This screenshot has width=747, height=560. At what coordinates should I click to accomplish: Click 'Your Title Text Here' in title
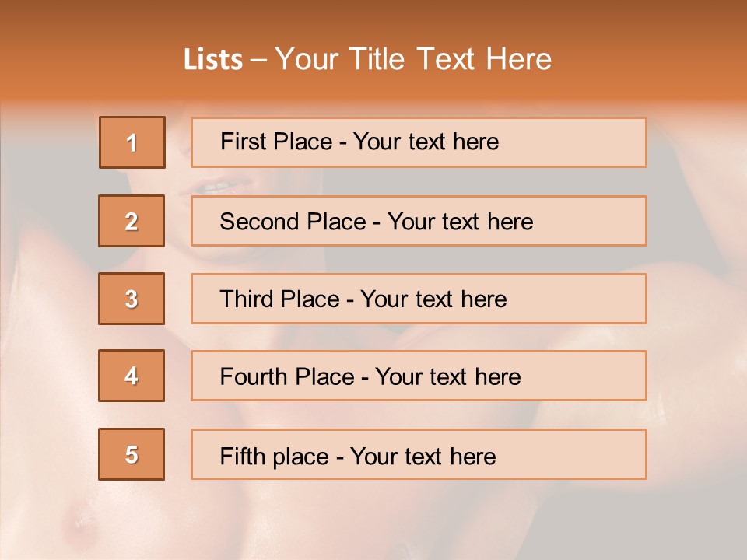pyautogui.click(x=413, y=60)
